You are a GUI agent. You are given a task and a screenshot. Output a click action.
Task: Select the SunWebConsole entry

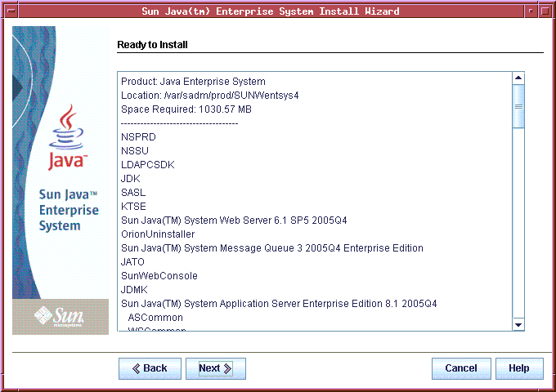coord(159,275)
